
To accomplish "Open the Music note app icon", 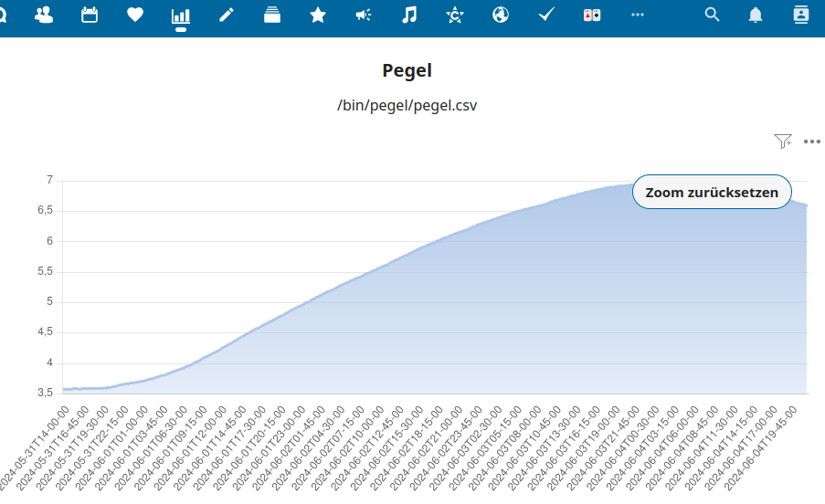I will point(408,15).
